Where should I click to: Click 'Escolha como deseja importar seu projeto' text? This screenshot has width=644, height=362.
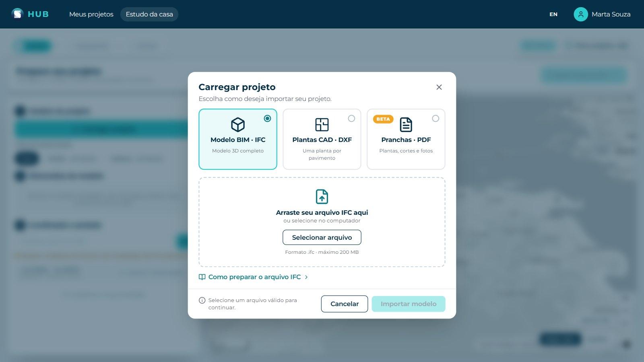pos(265,99)
